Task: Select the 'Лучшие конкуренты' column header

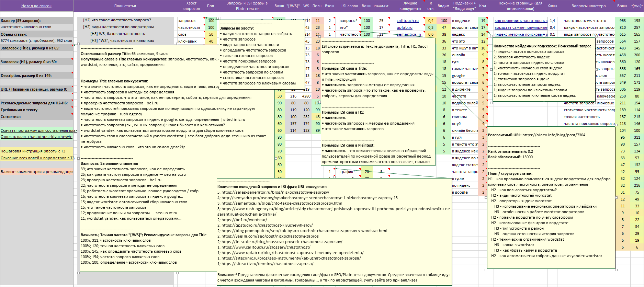Action: 410,6
